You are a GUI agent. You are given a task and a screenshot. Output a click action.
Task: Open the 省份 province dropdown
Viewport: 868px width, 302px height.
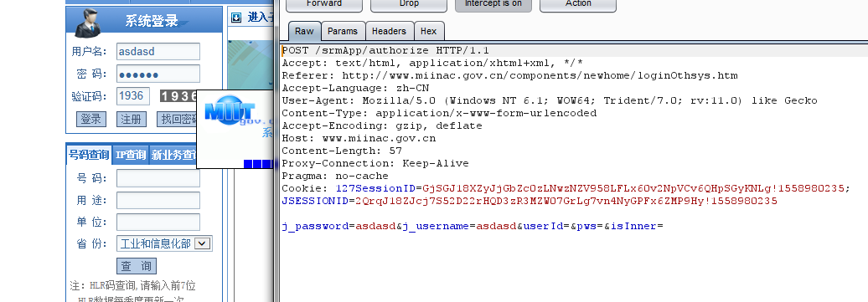pyautogui.click(x=164, y=243)
